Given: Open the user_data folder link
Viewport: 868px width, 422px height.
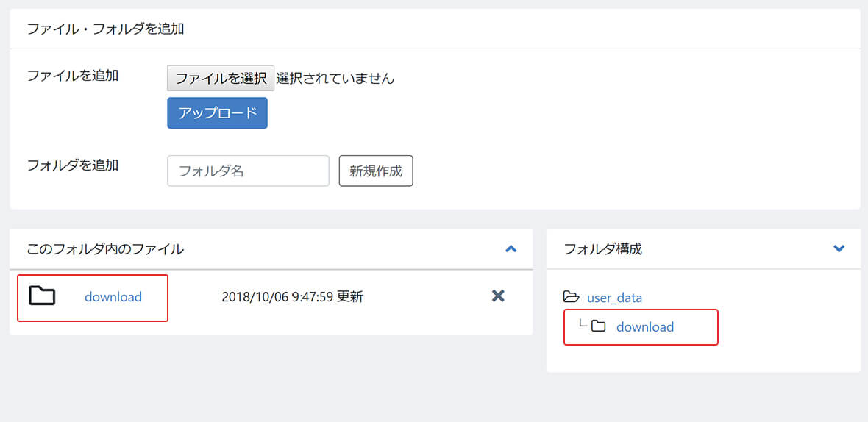Looking at the screenshot, I should click(x=614, y=298).
